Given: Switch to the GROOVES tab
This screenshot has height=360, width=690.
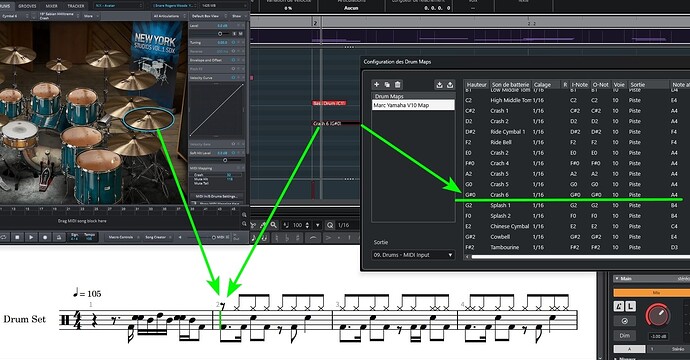Looking at the screenshot, I should (27, 6).
